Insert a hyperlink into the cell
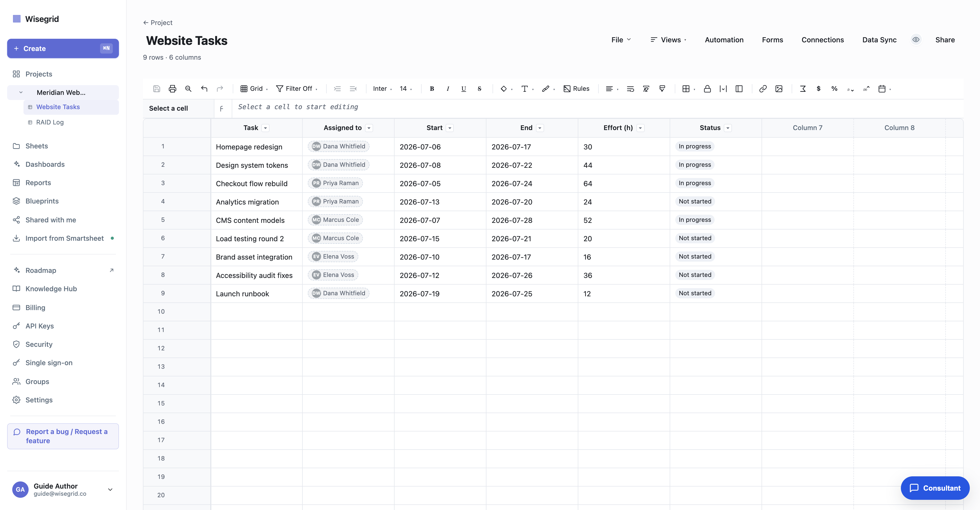980x510 pixels. 763,88
